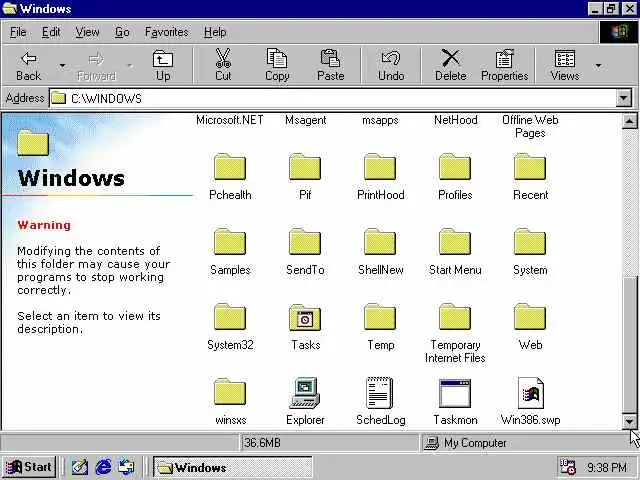Click the msapps folder label
Viewport: 640px width, 480px height.
[x=380, y=120]
